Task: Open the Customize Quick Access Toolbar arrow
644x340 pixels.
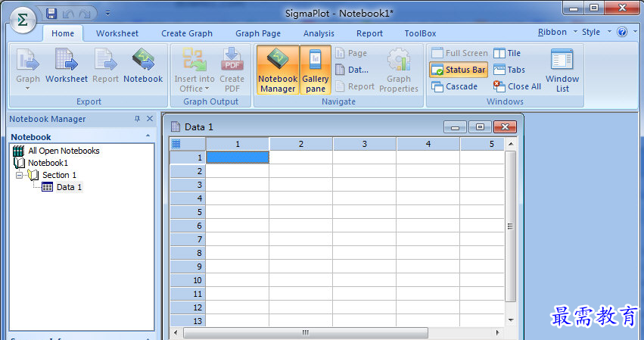Action: (x=107, y=14)
